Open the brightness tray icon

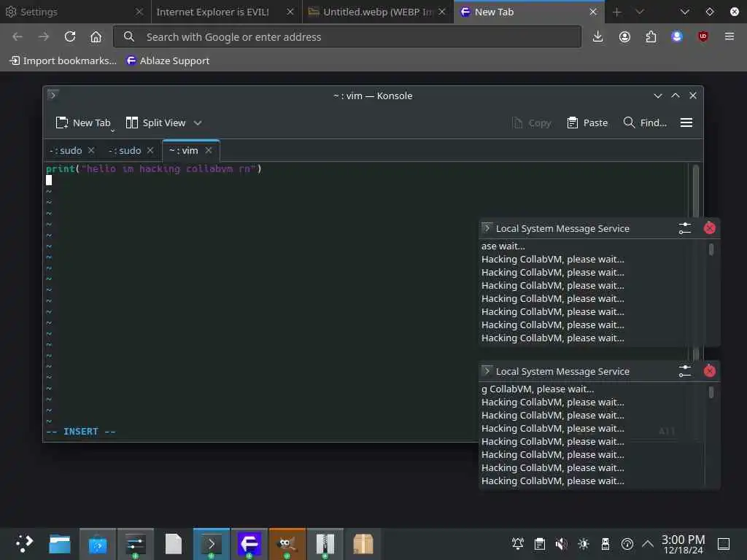pos(584,543)
